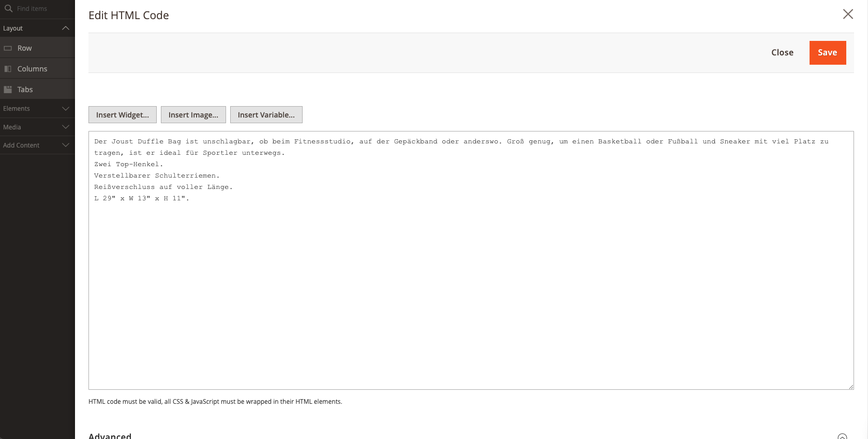868x439 pixels.
Task: Select the Row layout icon
Action: tap(8, 48)
